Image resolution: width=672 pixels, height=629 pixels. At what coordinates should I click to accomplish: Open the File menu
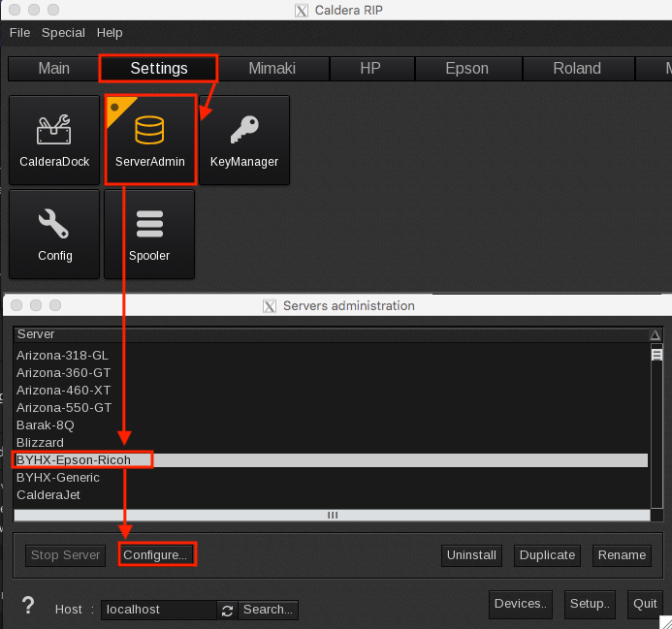19,33
